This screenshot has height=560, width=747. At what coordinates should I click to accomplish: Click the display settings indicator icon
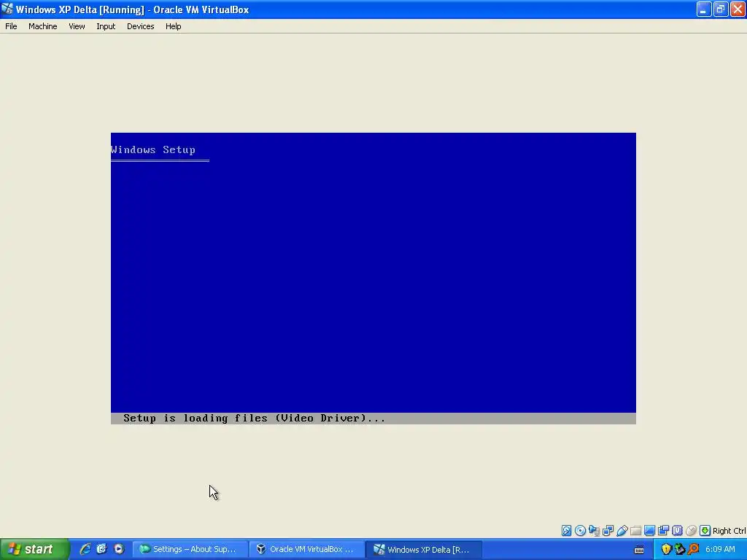649,531
